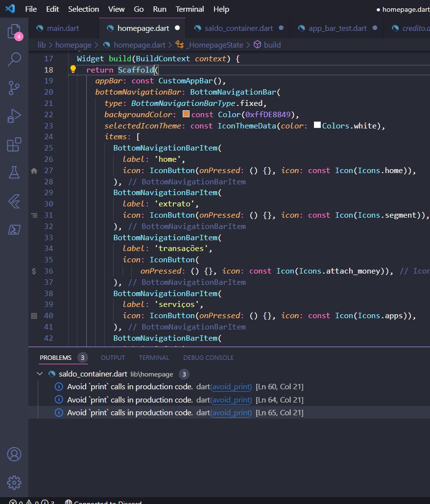Image resolution: width=430 pixels, height=504 pixels.
Task: Click the lightbulb quick-fix icon on line 18
Action: point(73,69)
